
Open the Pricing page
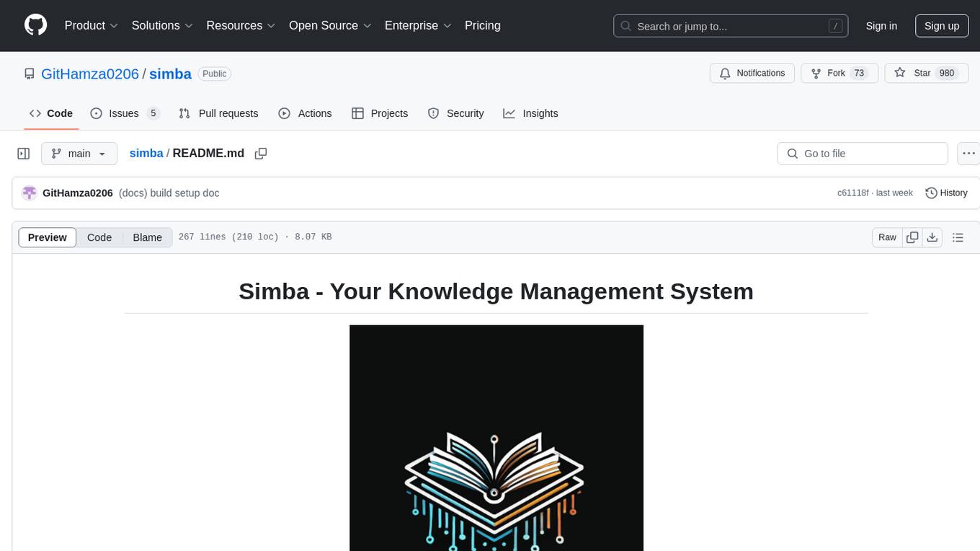tap(483, 25)
